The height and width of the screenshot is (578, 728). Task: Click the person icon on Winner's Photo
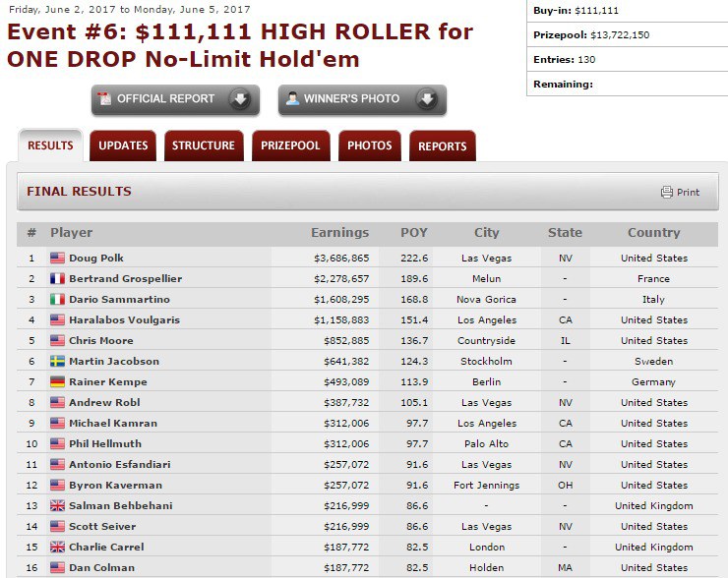[x=292, y=99]
